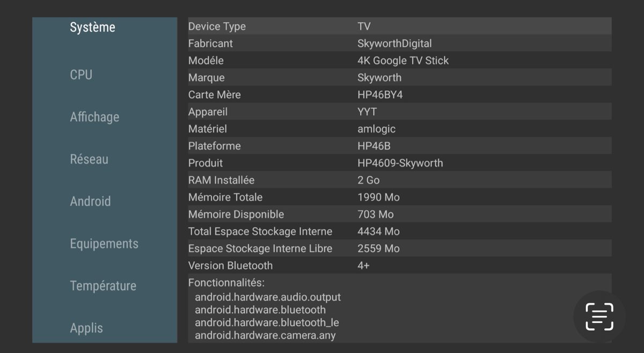Click the 703 Mo value
Screen dimensions: 644x353
[376, 215]
